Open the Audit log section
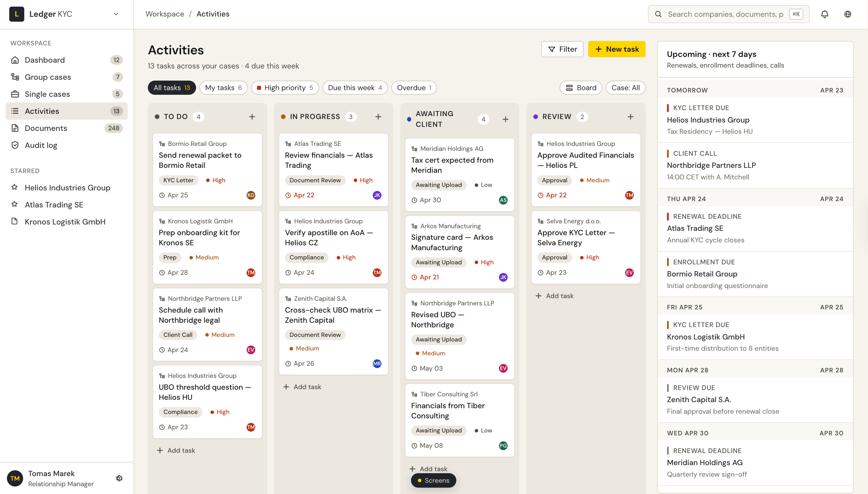The image size is (868, 494). point(41,145)
